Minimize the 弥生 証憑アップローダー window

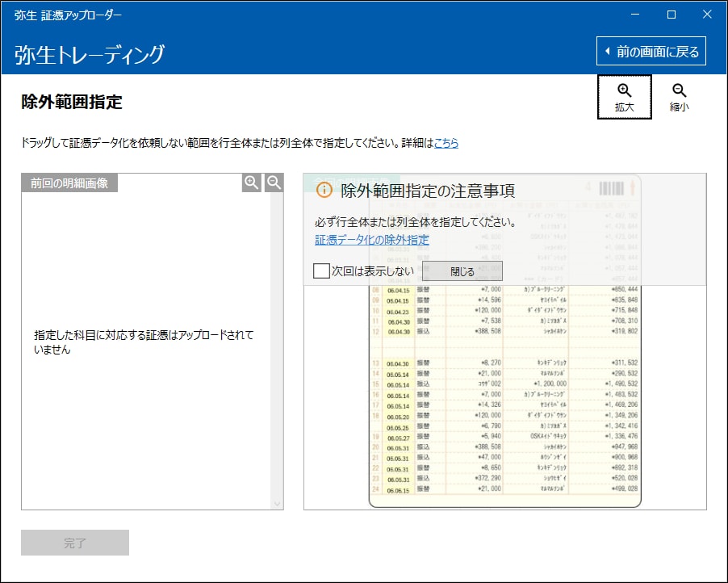[635, 15]
